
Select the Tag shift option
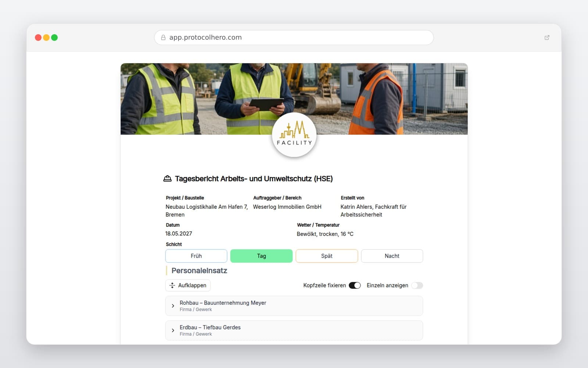coord(261,256)
